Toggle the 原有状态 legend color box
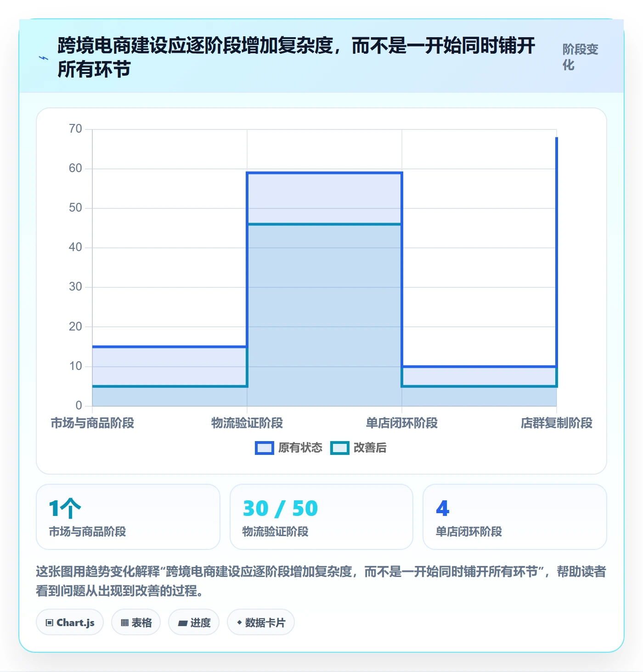643x672 pixels. [x=265, y=448]
